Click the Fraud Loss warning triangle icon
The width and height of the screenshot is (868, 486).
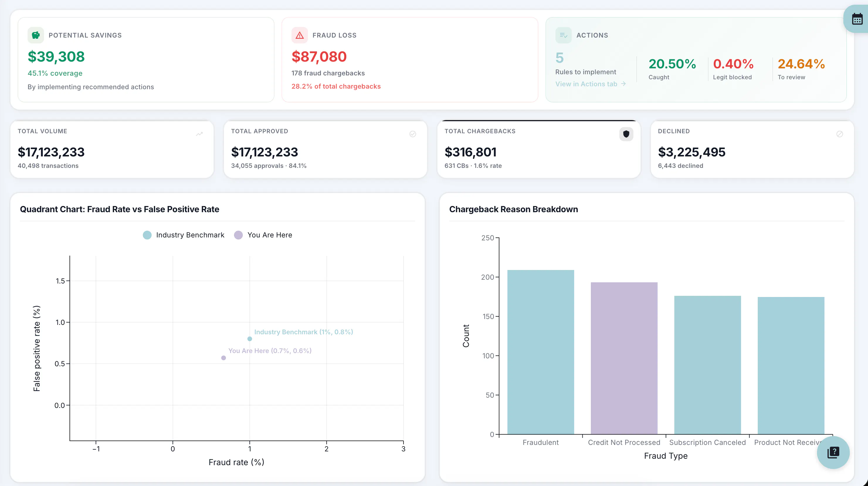(x=300, y=35)
